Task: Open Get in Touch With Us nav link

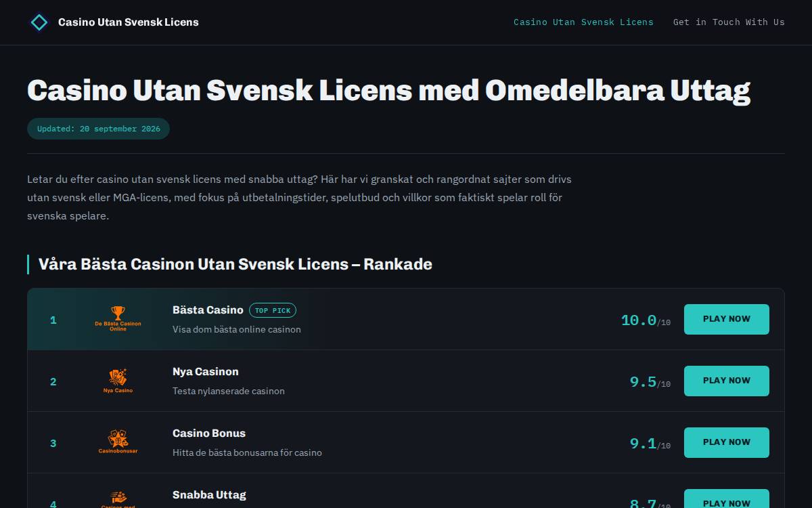Action: coord(729,22)
